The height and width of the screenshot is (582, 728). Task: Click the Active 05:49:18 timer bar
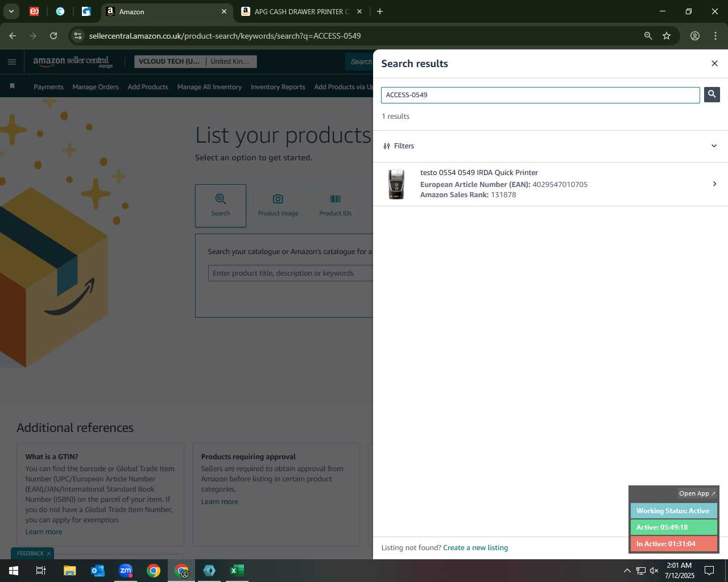click(673, 527)
